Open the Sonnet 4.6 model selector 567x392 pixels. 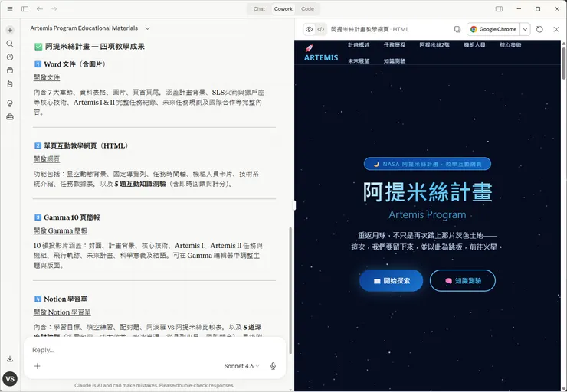(x=241, y=366)
